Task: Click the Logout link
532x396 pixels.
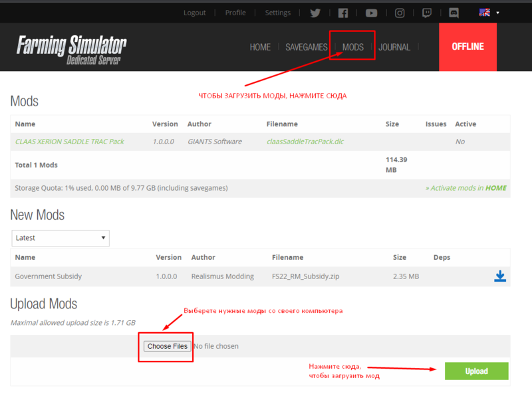Action: (194, 13)
